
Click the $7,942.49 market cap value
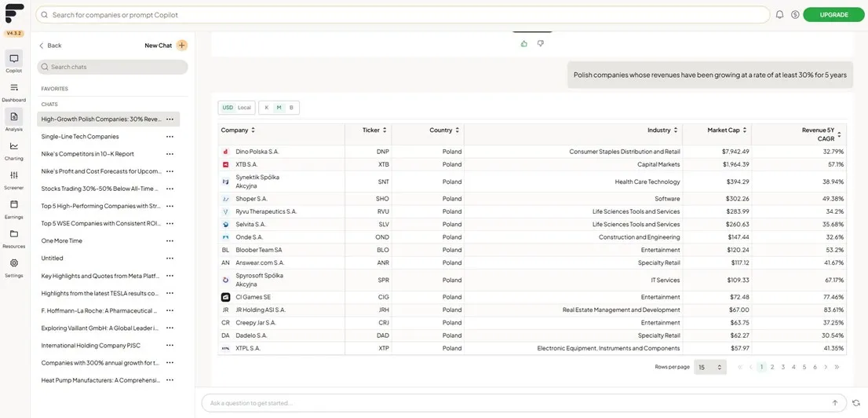[x=735, y=152]
